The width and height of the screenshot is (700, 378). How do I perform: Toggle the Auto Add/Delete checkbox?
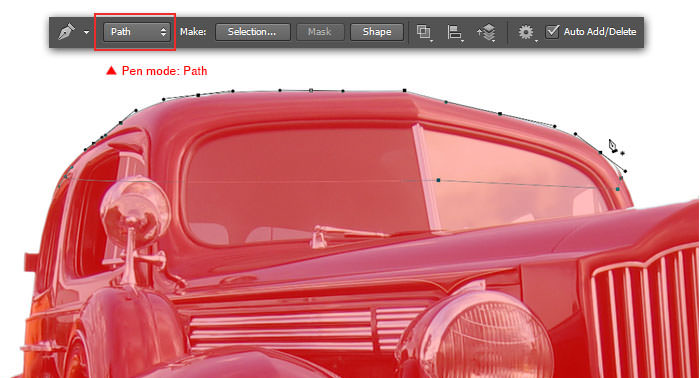pyautogui.click(x=552, y=32)
